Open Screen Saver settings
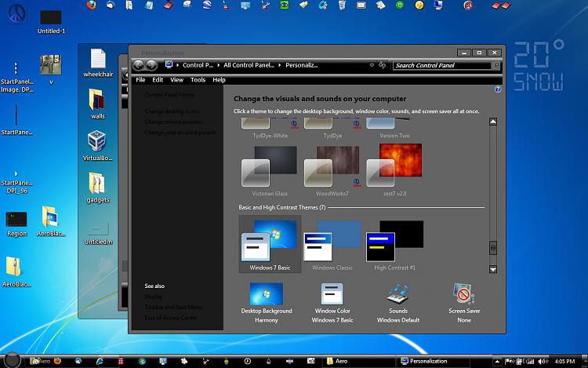 coord(464,303)
